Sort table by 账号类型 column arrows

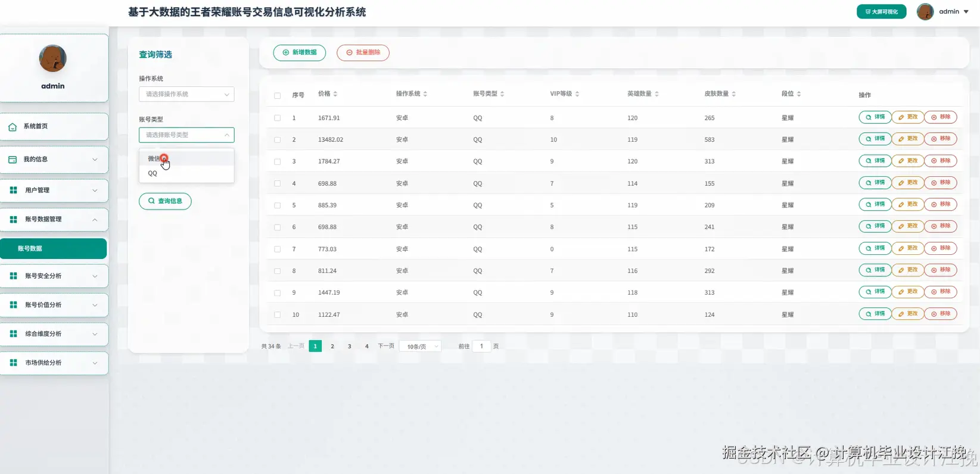click(502, 94)
